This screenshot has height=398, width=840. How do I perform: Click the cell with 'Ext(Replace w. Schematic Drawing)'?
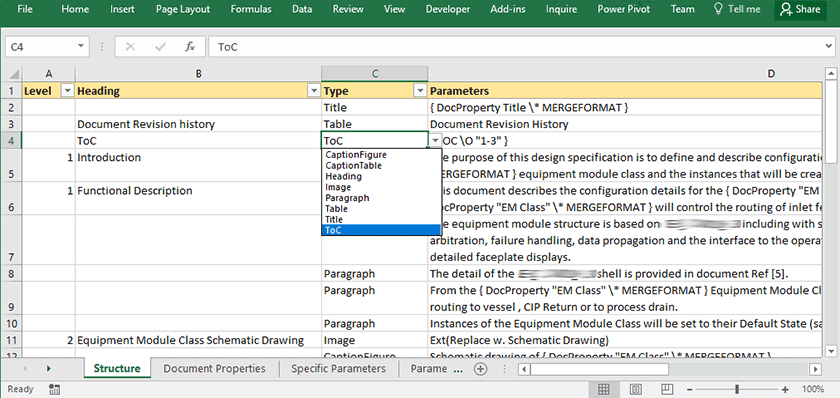pyautogui.click(x=625, y=340)
